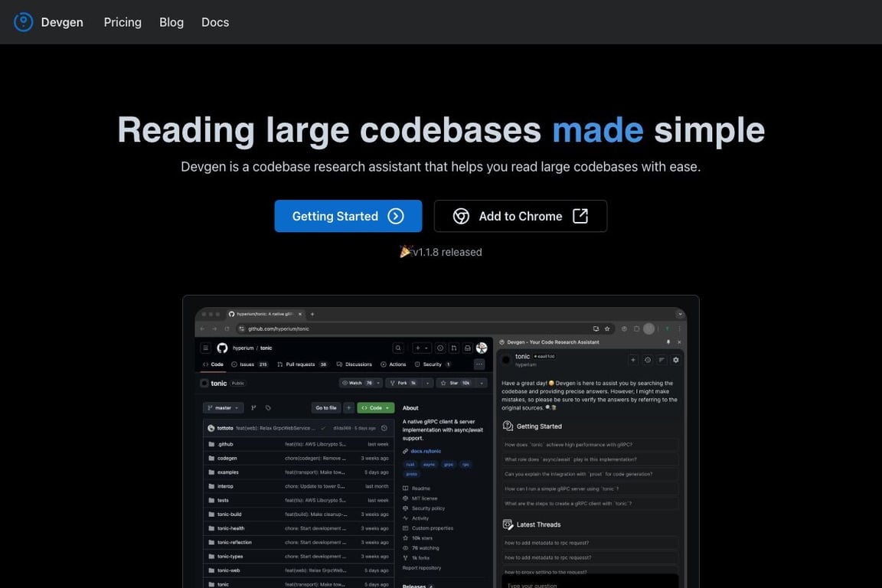Screen dimensions: 882x588
Task: Open the examples folder row
Action: pyautogui.click(x=299, y=472)
